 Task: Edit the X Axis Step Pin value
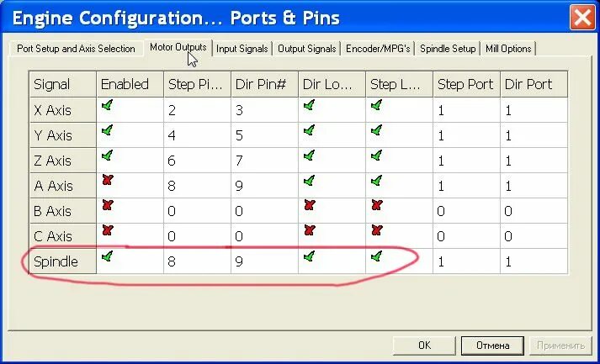[197, 110]
